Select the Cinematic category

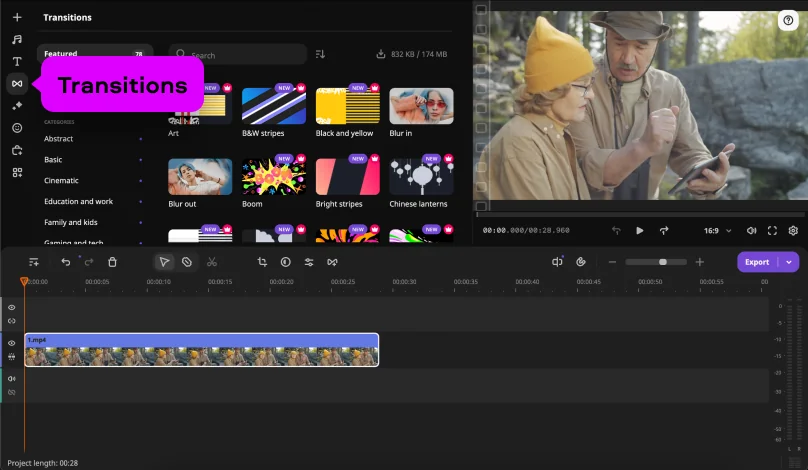(x=61, y=180)
